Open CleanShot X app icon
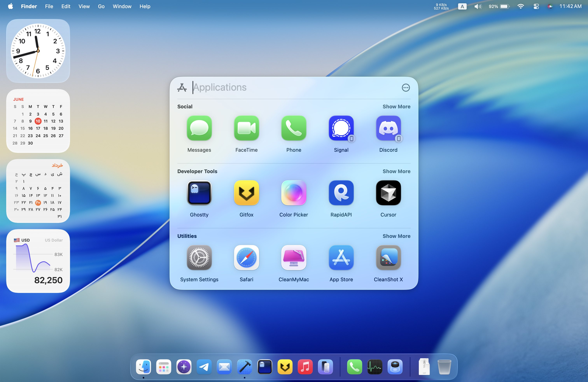Screen dimensions: 588x382 [388, 258]
